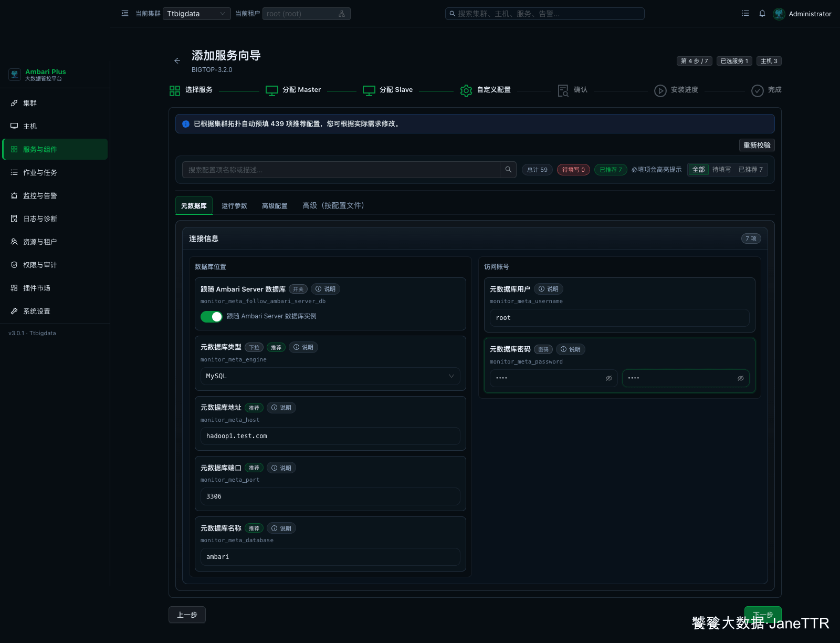Focus the 搜索配置项名称或描述 input

(341, 170)
